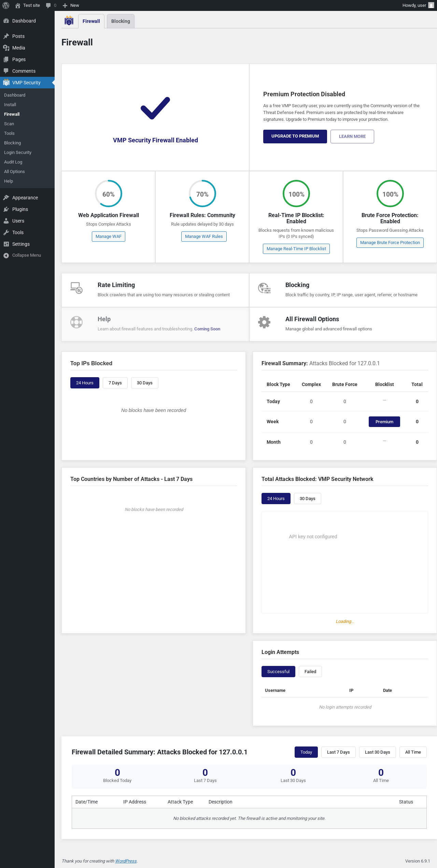Screen dimensions: 437x868
Task: Click the Plugins plug icon
Action: click(6, 209)
